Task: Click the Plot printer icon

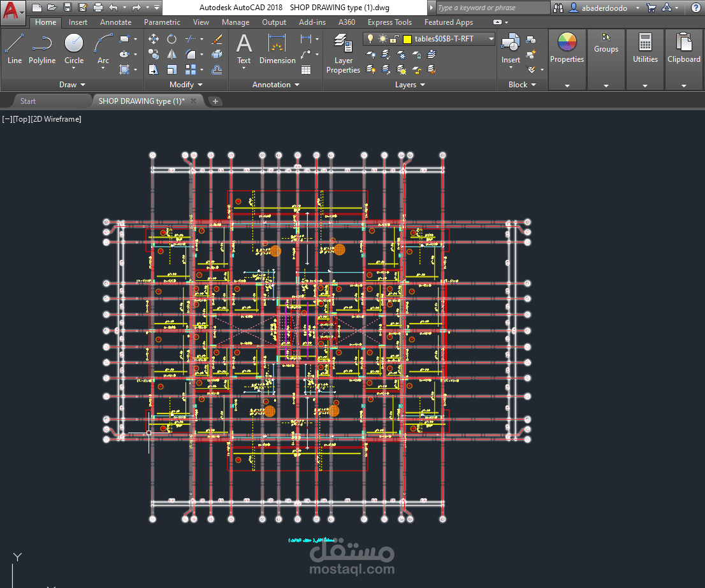Action: (98, 8)
